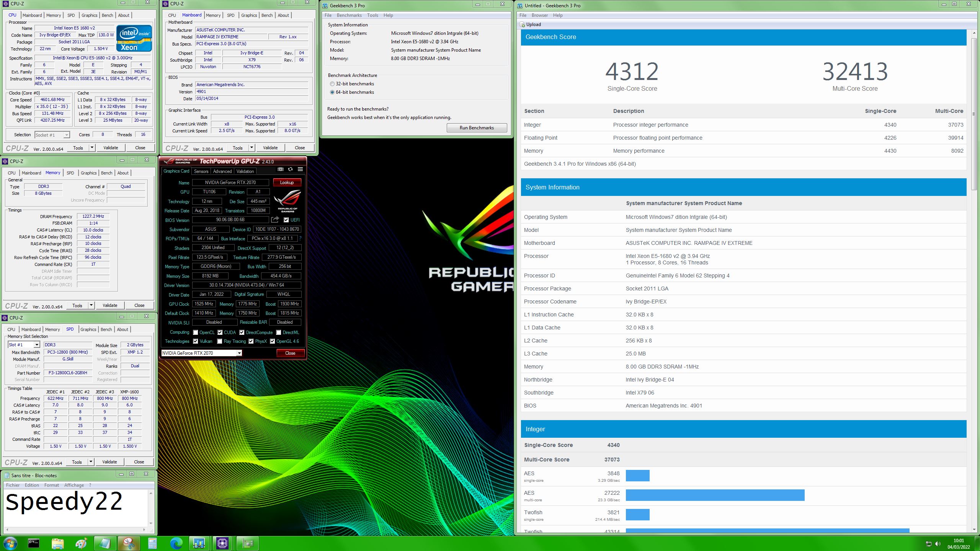Switch to Geekbench in the taskbar

click(199, 543)
